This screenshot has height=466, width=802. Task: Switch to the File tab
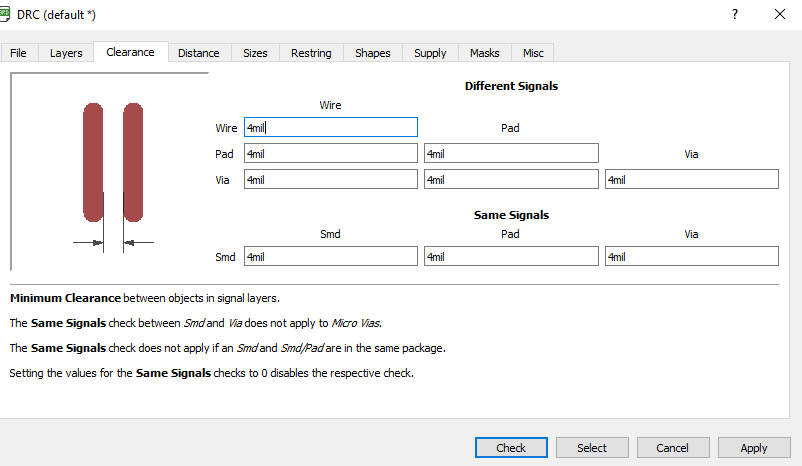click(x=19, y=53)
